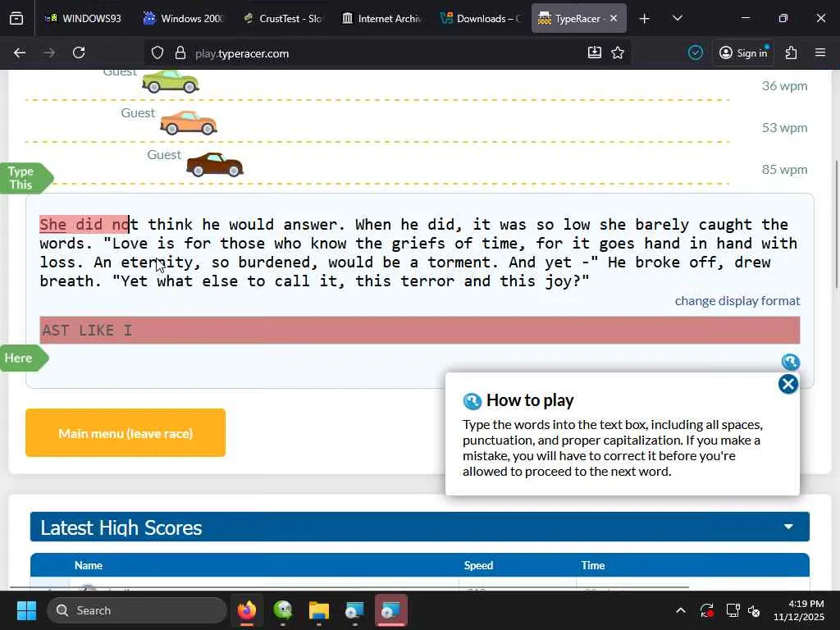Click the change display format link

pos(737,300)
